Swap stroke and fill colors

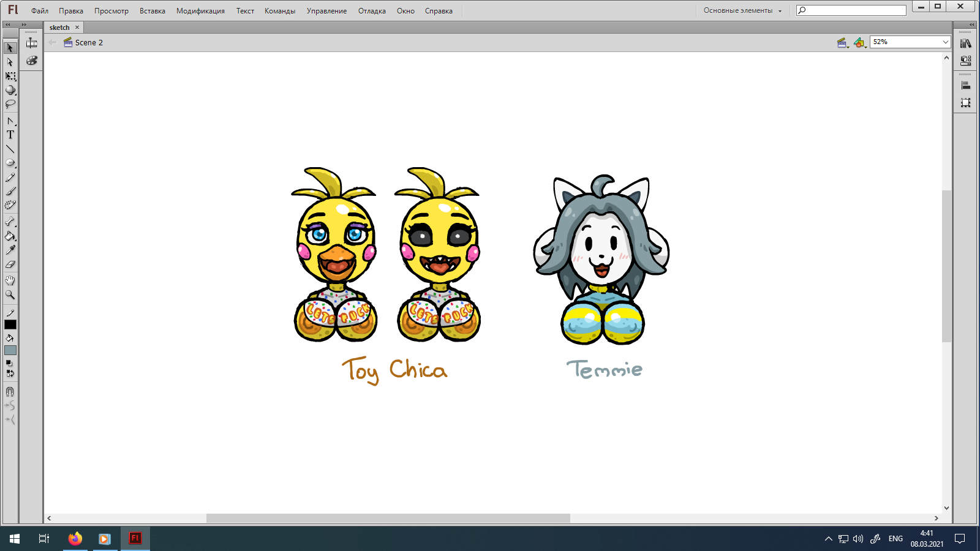[10, 373]
